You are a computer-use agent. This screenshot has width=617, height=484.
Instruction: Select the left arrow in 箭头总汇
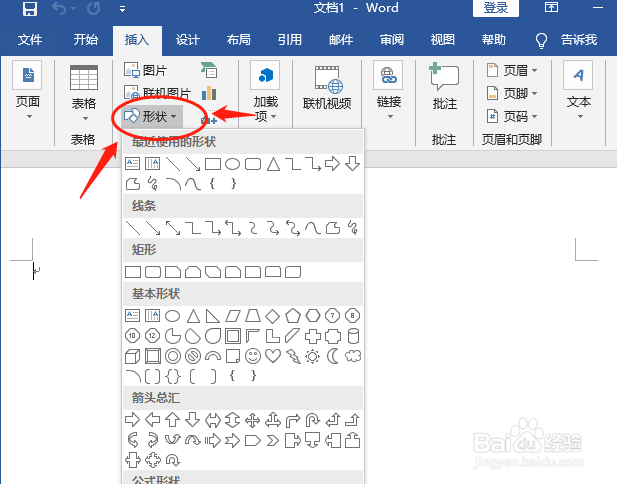[153, 420]
